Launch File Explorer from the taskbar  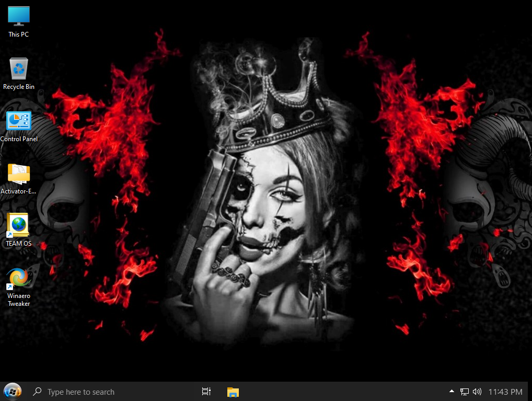(233, 392)
